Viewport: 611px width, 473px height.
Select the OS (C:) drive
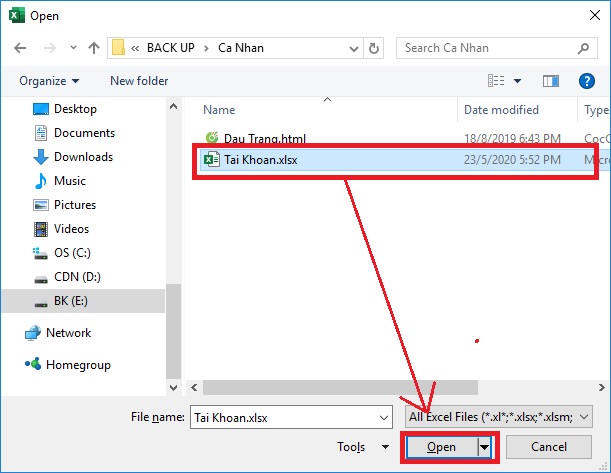[x=72, y=253]
